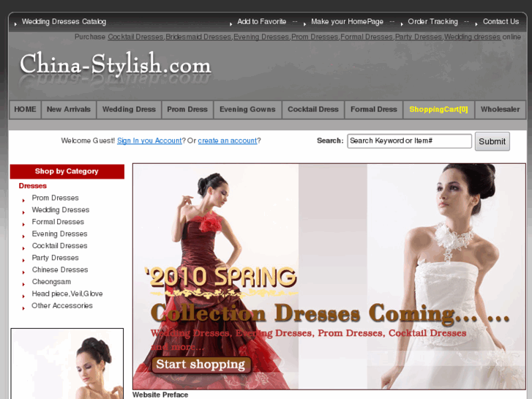Open the Wholesaler menu item
The image size is (532, 399).
500,110
